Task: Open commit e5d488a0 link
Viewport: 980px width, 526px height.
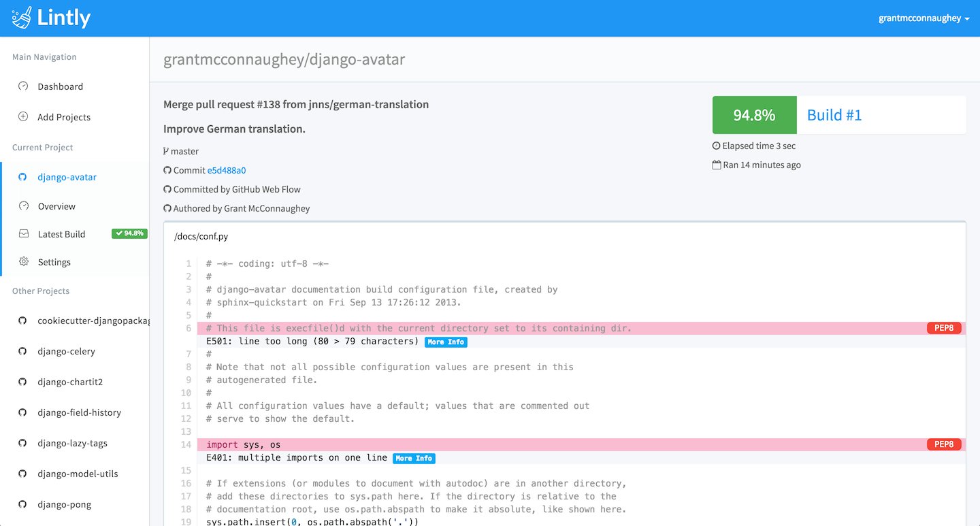Action: coord(227,170)
